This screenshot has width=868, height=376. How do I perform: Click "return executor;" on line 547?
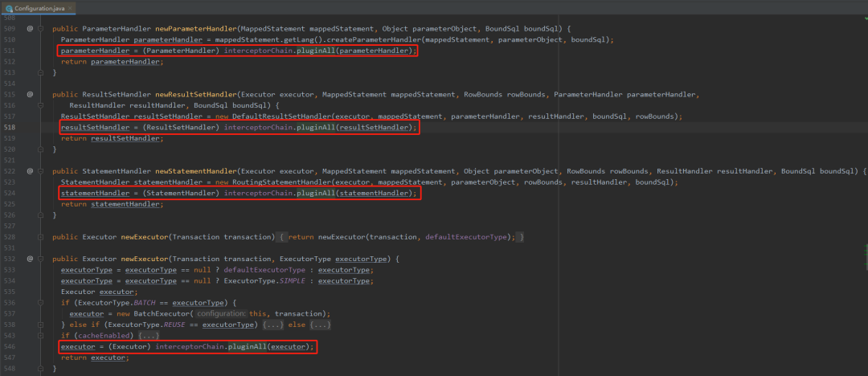coord(95,358)
